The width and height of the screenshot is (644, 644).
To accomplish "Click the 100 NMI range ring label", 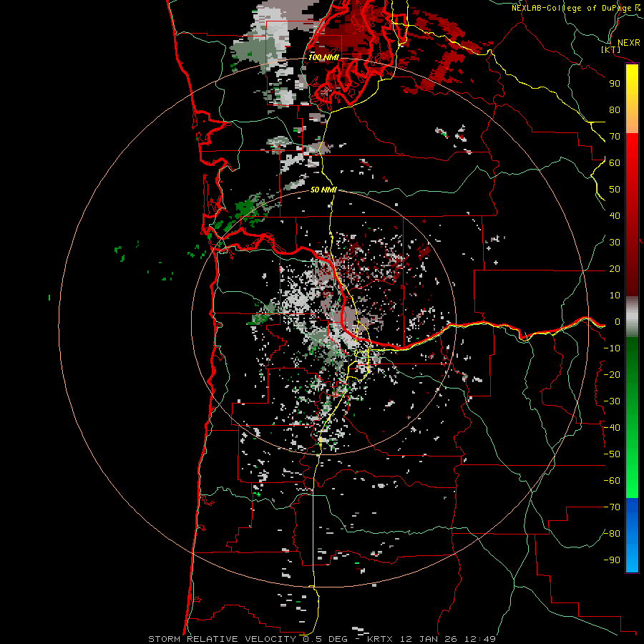I will [x=323, y=57].
